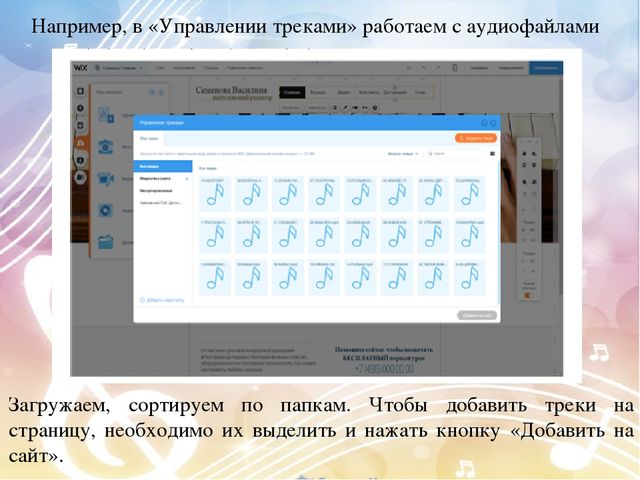
Task: Click the site title Семенова Василина
Action: click(231, 90)
